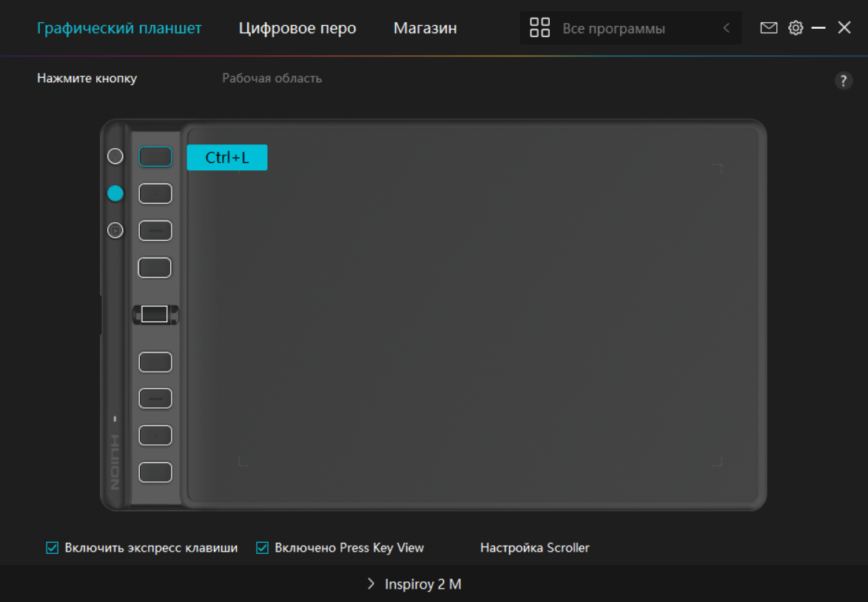This screenshot has width=868, height=602.
Task: Select the first express key with Ctrl+L
Action: click(x=155, y=157)
